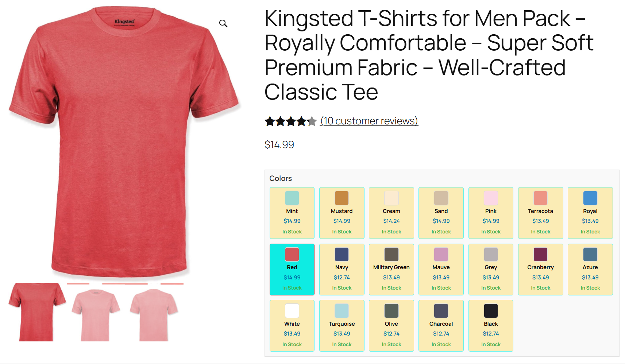
Task: Choose the Mustard color option
Action: click(342, 213)
